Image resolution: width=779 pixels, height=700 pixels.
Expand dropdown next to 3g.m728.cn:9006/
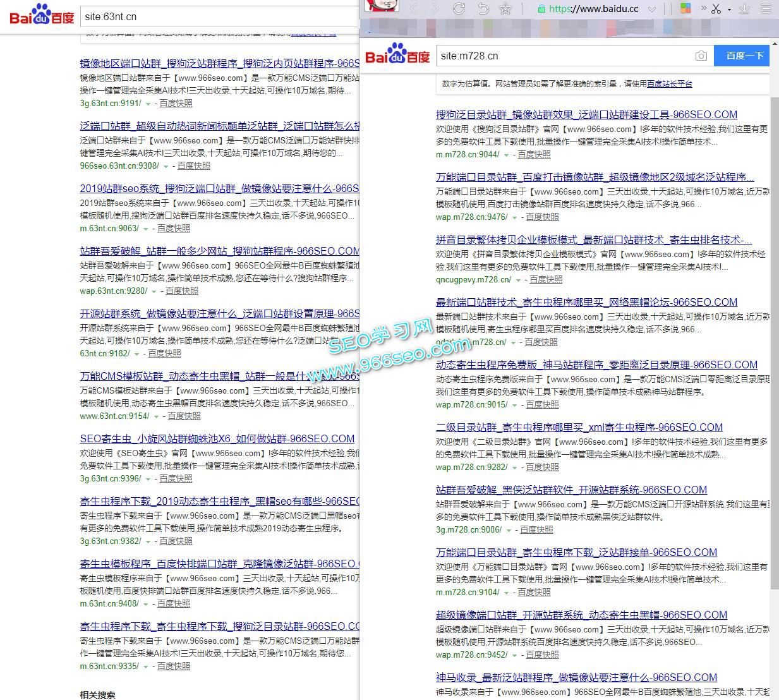pyautogui.click(x=509, y=530)
